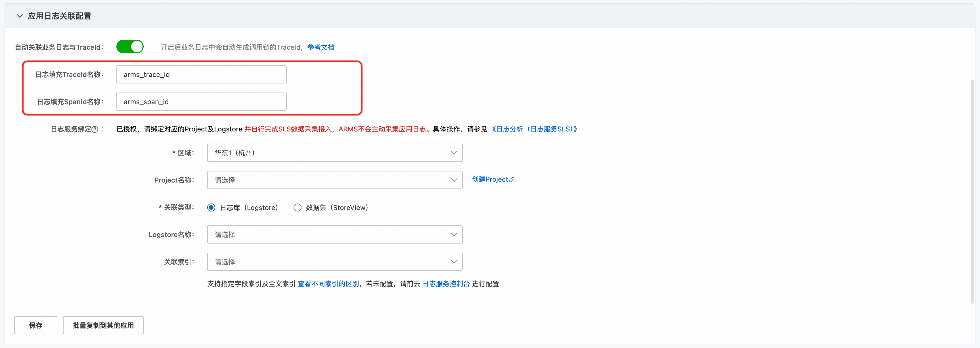Toggle off 自动关联业务日志与TraceId switch

click(130, 47)
